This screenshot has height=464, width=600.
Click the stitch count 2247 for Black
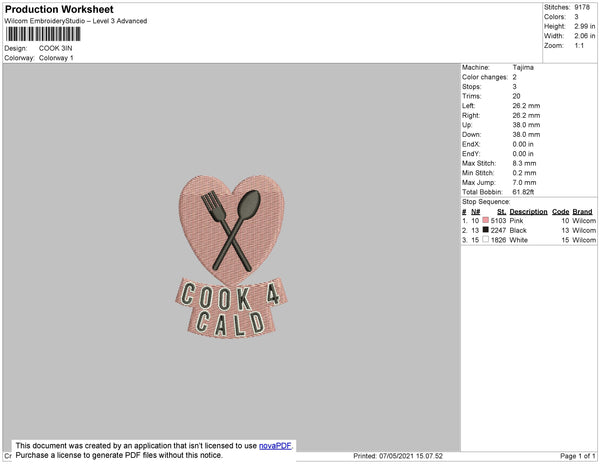pos(498,230)
